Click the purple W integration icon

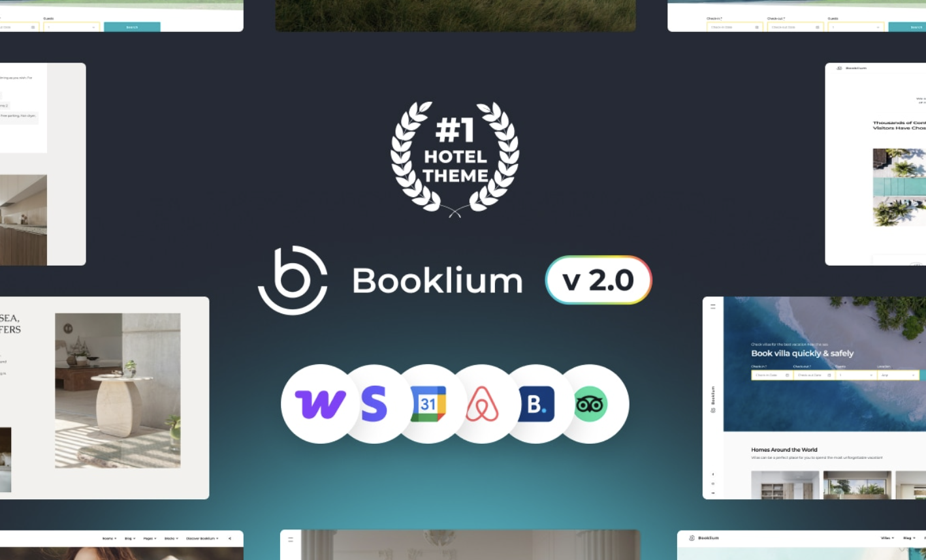319,404
